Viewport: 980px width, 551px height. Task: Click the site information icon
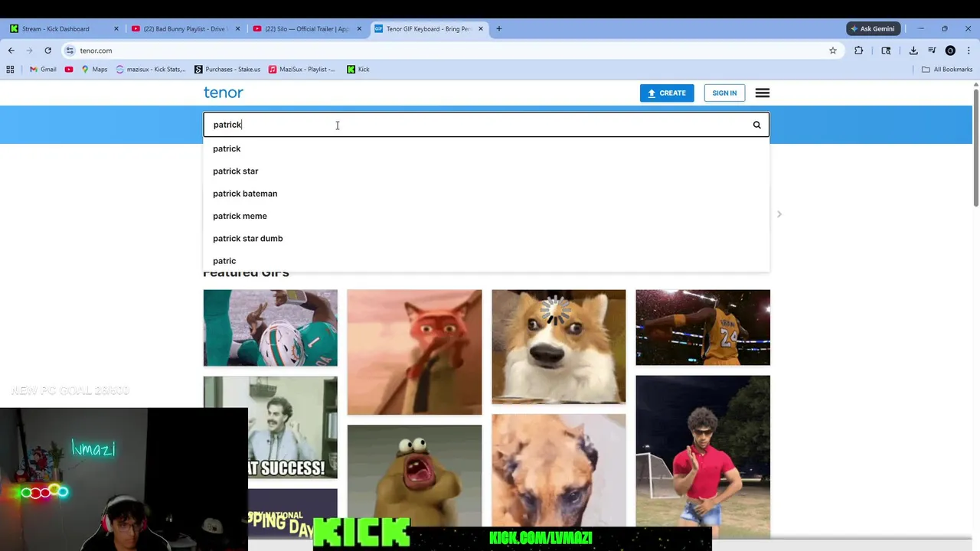click(70, 51)
